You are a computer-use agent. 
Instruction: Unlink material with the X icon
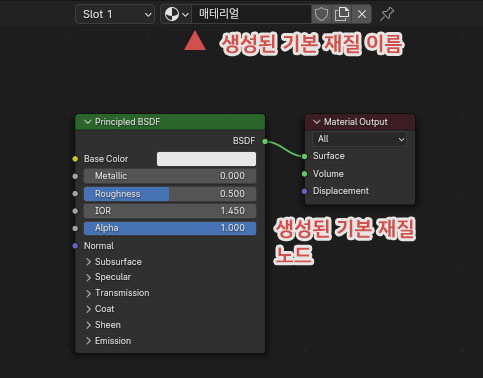(x=362, y=14)
